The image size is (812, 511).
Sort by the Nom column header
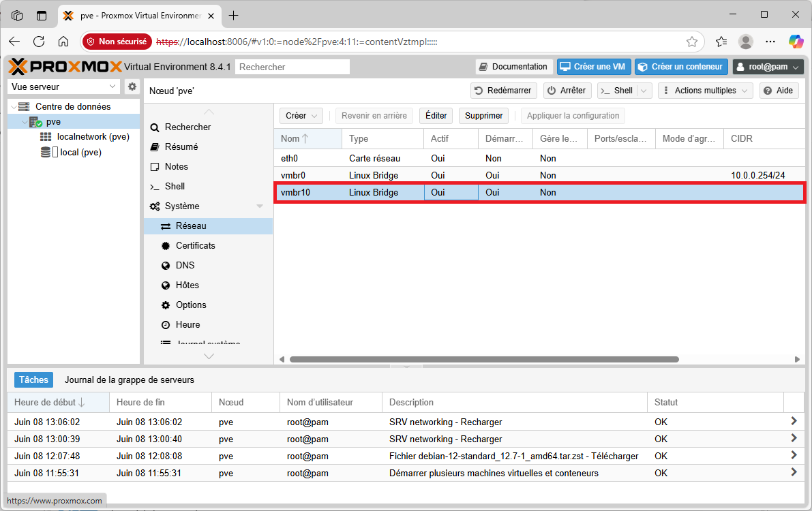click(x=307, y=139)
